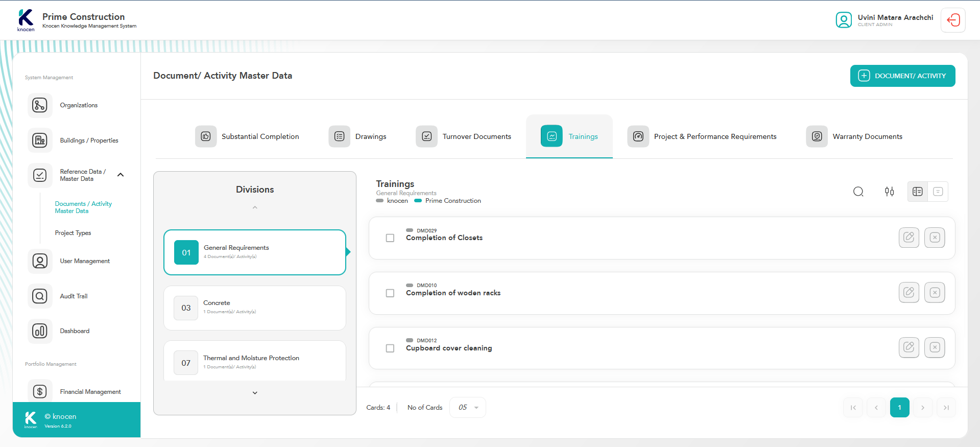The image size is (980, 447).
Task: Open the search icon in Trainings panel
Action: tap(858, 192)
